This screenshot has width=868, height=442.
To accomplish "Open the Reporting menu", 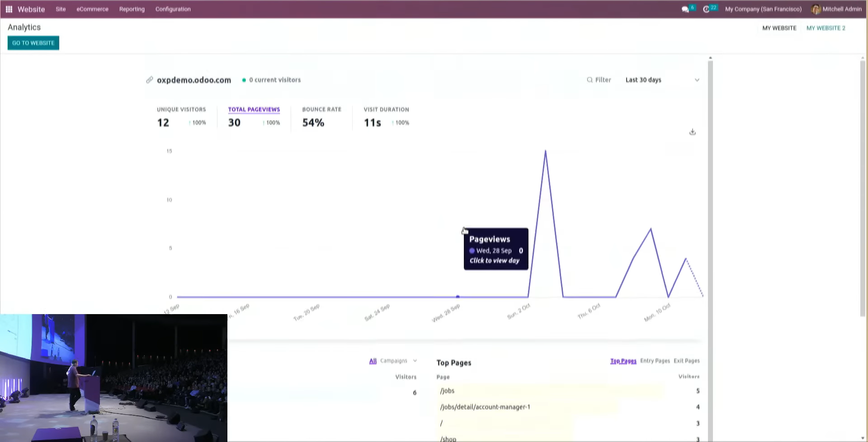I will pos(132,9).
